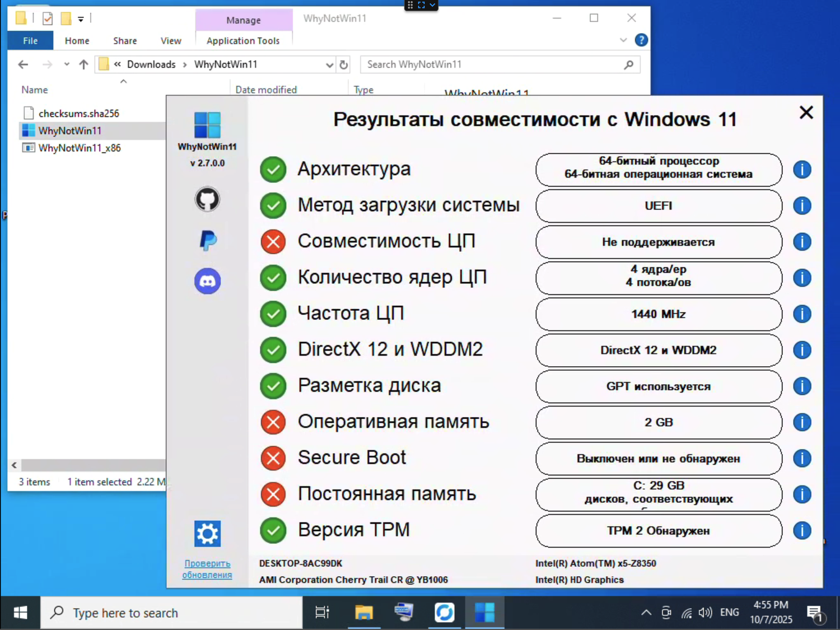The image size is (840, 630).
Task: Click the WhyNotWin11 logo in the sidebar
Action: pos(207,124)
